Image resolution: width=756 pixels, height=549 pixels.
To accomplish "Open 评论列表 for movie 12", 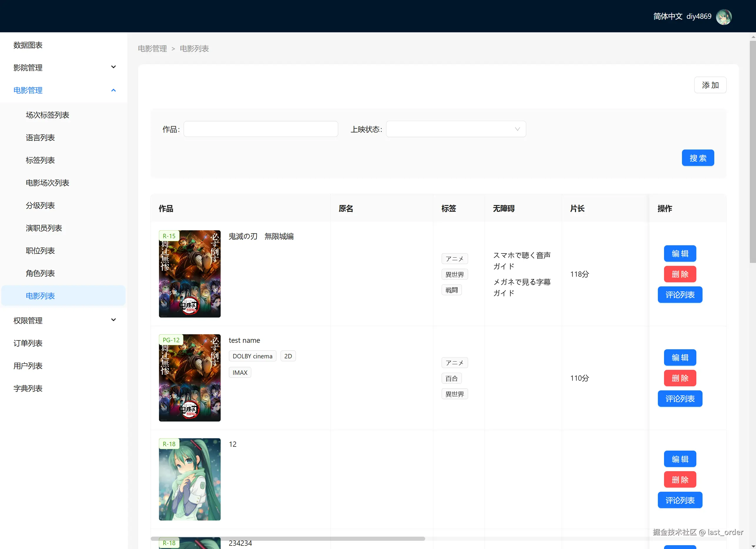I will coord(680,500).
